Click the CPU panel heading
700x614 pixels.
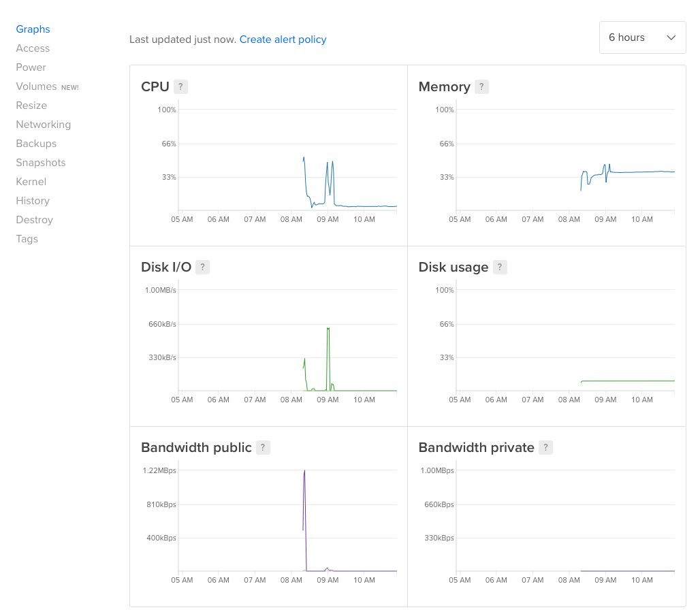(155, 86)
